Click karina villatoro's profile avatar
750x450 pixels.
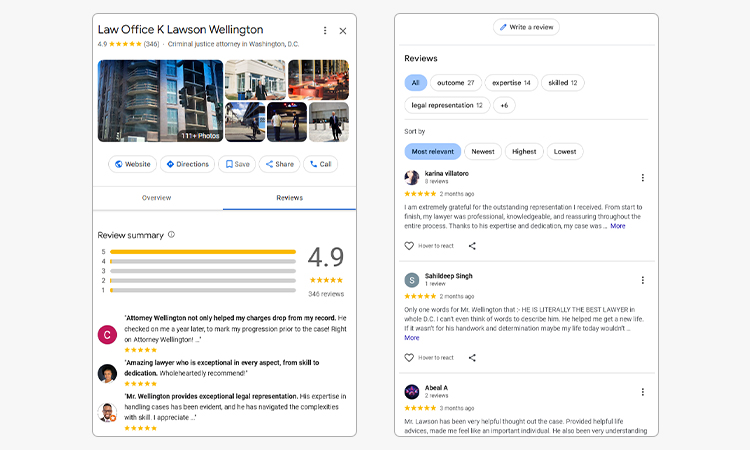click(412, 177)
